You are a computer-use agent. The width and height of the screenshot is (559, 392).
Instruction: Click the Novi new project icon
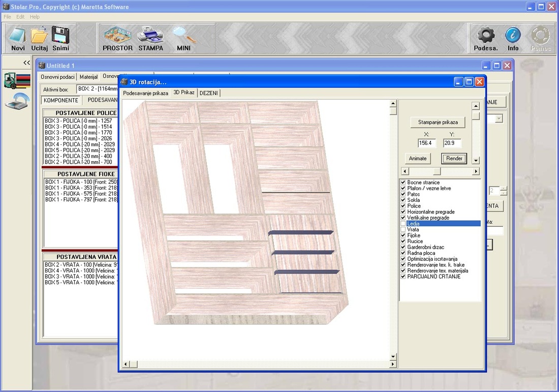[x=18, y=37]
